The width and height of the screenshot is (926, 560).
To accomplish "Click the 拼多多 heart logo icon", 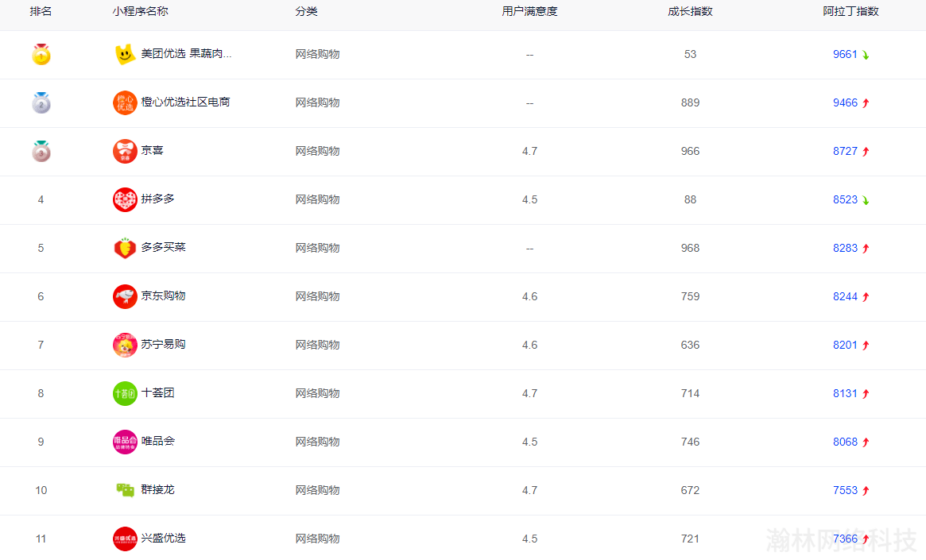I will tap(125, 200).
